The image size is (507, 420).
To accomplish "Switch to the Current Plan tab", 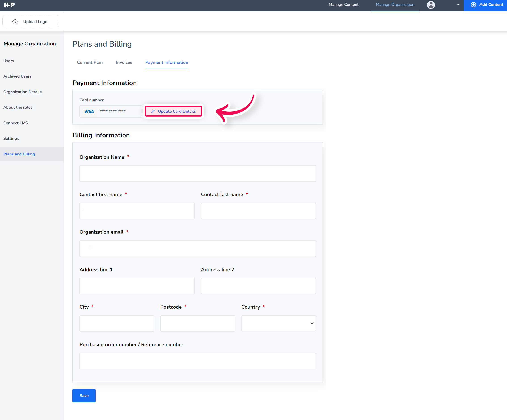I will 90,62.
